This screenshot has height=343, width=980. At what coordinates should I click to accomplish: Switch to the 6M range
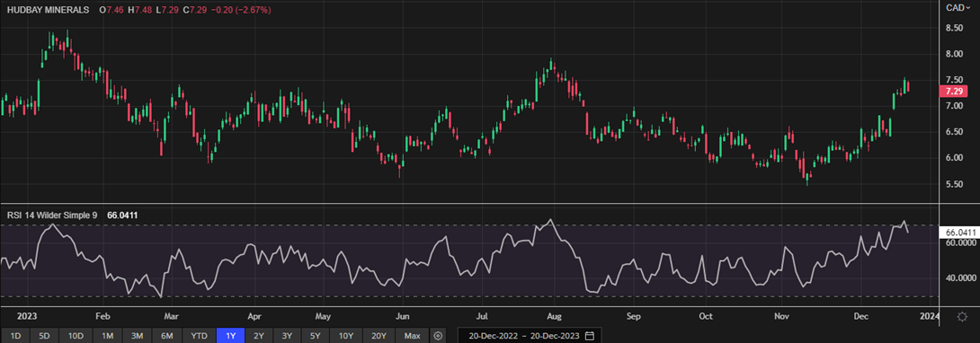coord(167,336)
